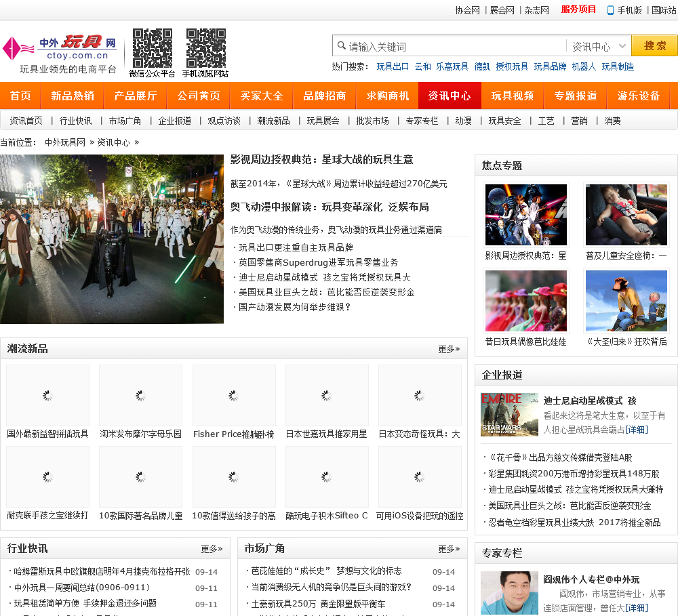This screenshot has width=678, height=616.
Task: Open 玩具安全 sub-navigation item
Action: [504, 121]
